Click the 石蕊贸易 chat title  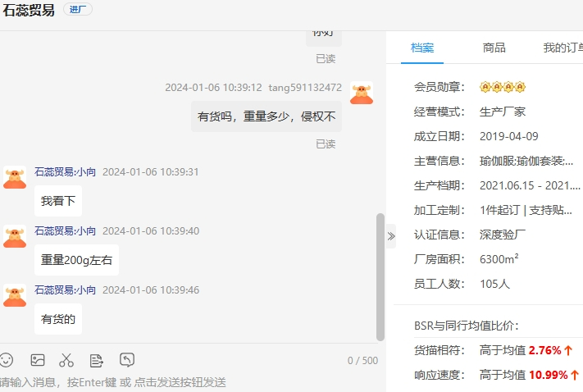click(x=29, y=10)
